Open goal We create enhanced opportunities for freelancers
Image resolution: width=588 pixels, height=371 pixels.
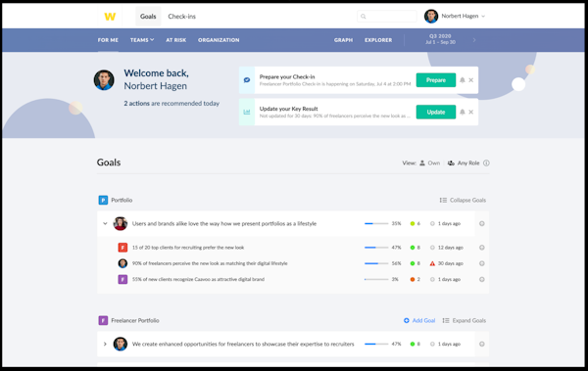coord(243,344)
